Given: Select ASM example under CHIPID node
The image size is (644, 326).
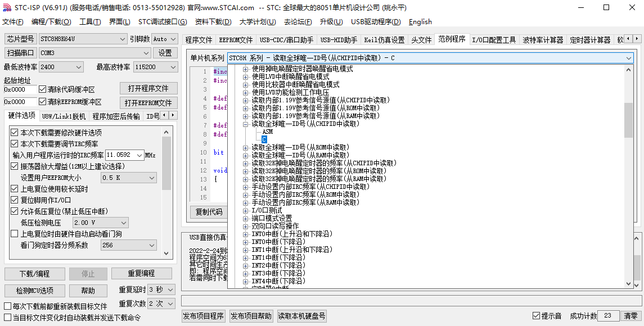Looking at the screenshot, I should click(x=267, y=132).
